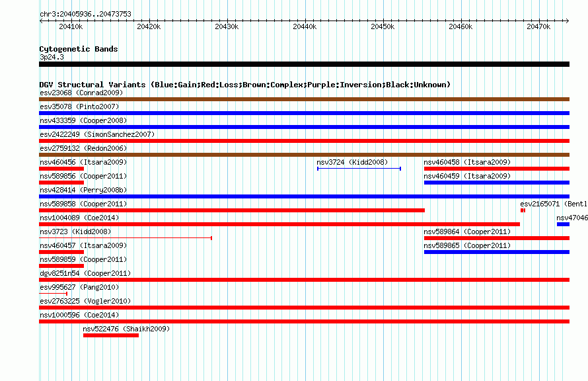Select the esv35078 (Pinto2007) variant label

[79, 106]
